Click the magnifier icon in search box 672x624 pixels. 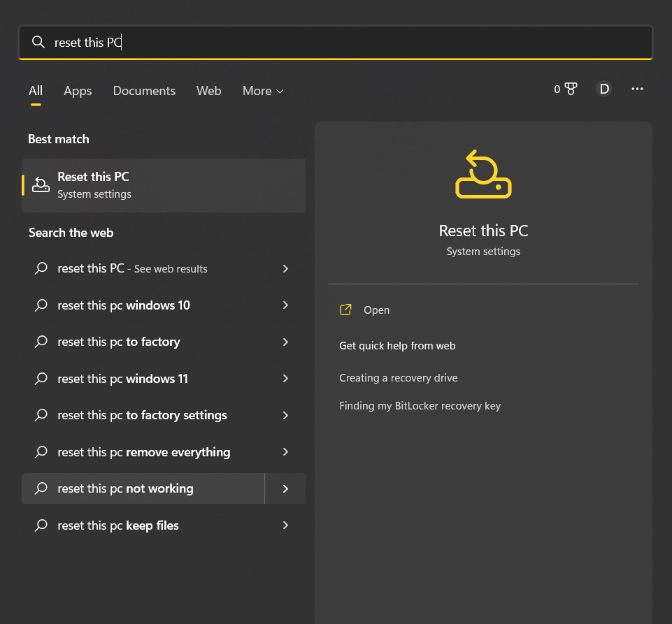(38, 43)
